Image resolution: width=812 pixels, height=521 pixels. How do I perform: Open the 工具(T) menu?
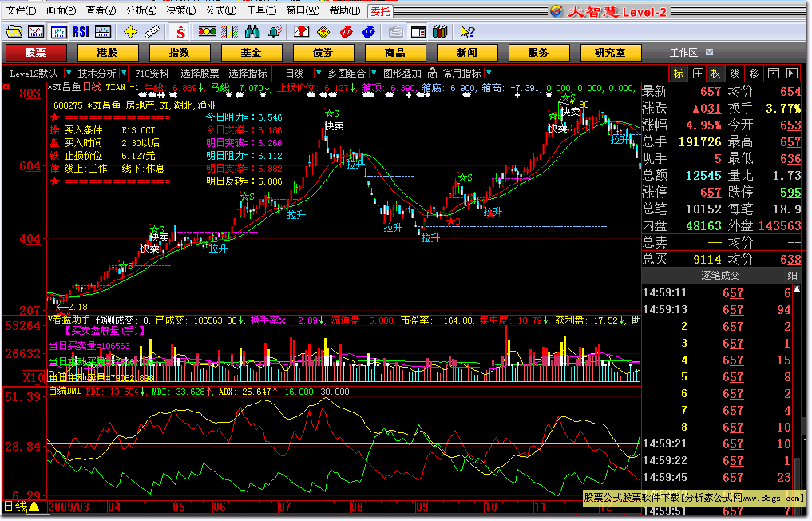tap(262, 10)
